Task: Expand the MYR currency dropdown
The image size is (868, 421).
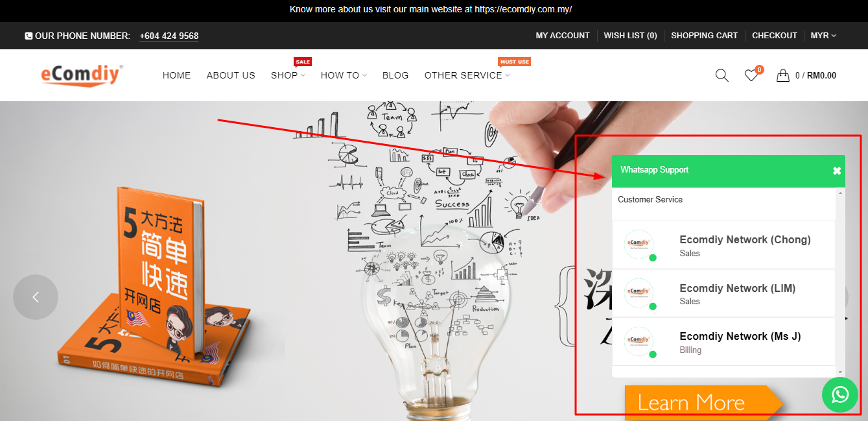Action: click(x=823, y=36)
